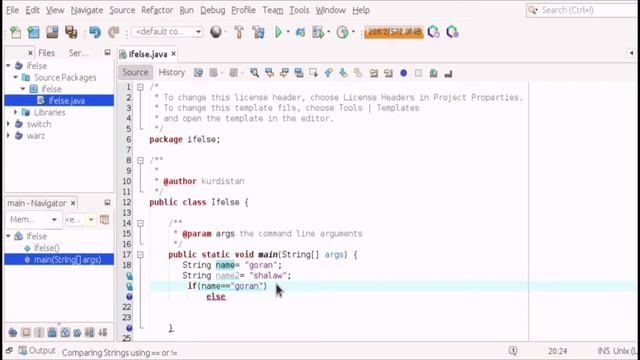Open the Refactor menu
The height and width of the screenshot is (360, 640).
(157, 10)
